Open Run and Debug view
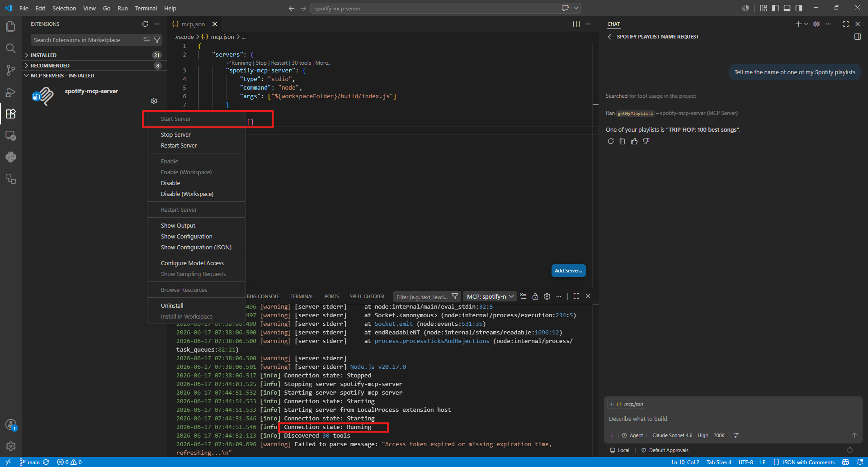 [x=10, y=92]
